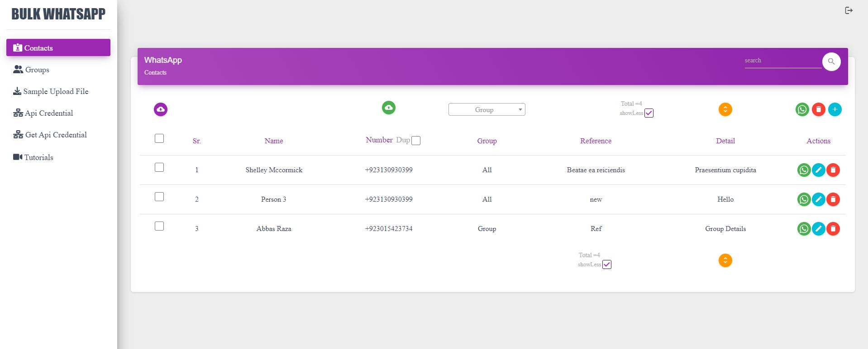Toggle the Dup duplicate numbers checkbox

click(x=416, y=141)
